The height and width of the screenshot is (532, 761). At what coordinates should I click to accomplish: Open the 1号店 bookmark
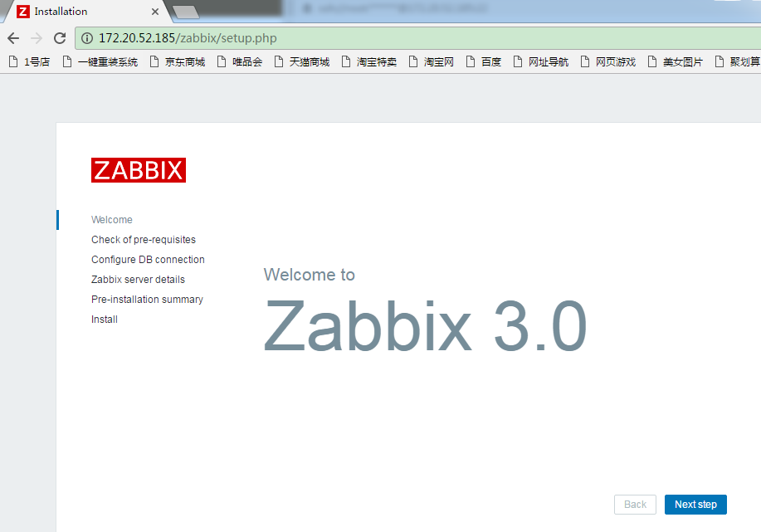30,61
